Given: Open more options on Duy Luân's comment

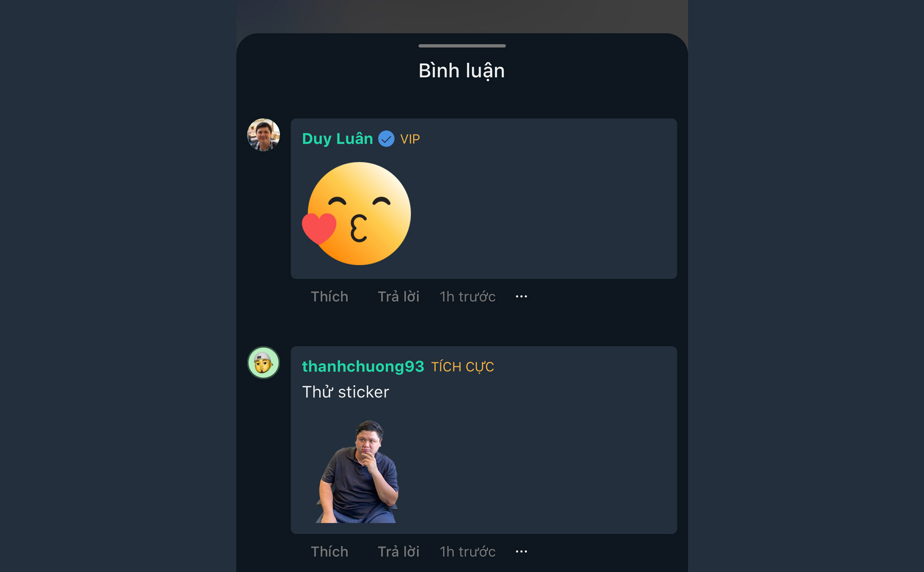Looking at the screenshot, I should click(521, 296).
